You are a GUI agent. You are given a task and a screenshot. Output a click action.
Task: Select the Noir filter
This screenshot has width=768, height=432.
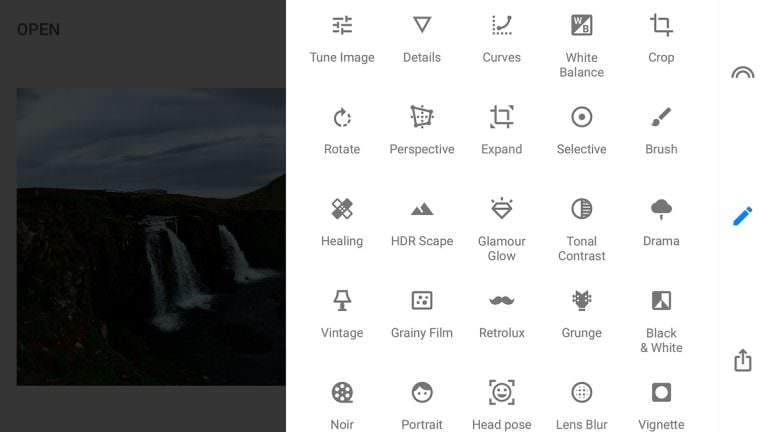point(342,406)
